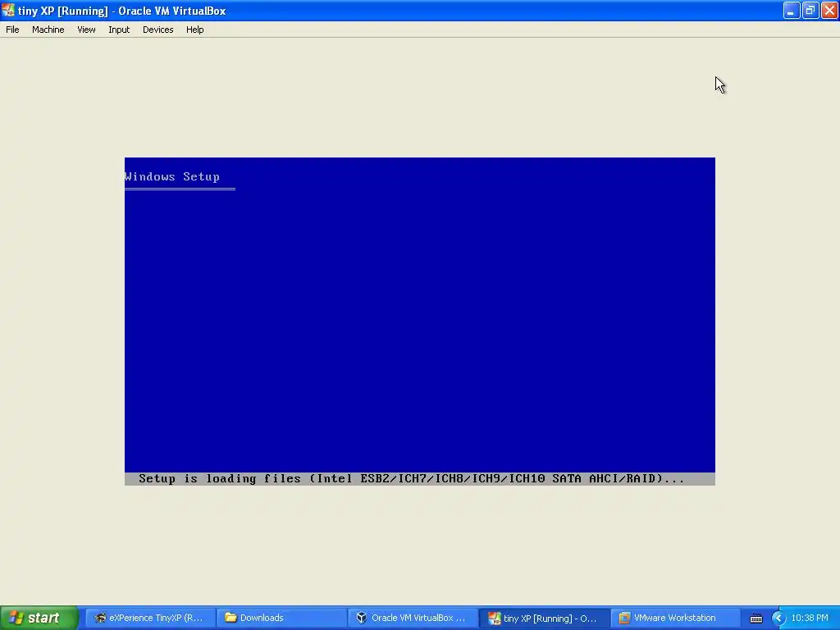
Task: Click the Windows Setup heading text
Action: coord(172,176)
